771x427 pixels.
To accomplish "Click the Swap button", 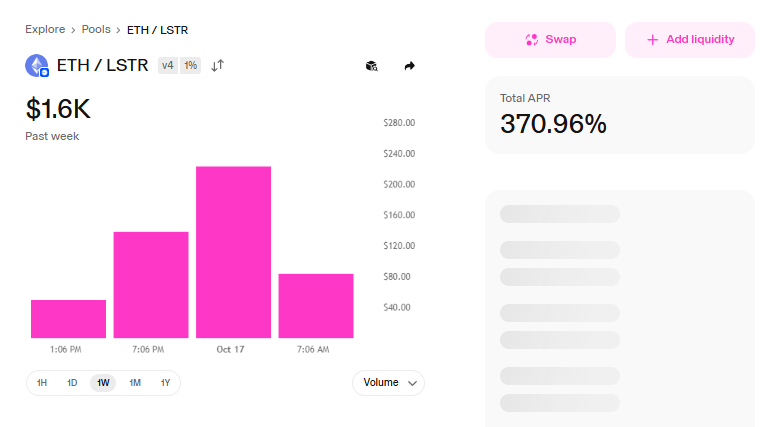I will coord(550,40).
